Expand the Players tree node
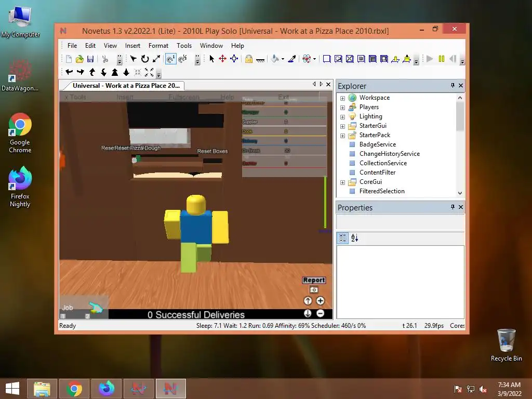 coord(342,108)
